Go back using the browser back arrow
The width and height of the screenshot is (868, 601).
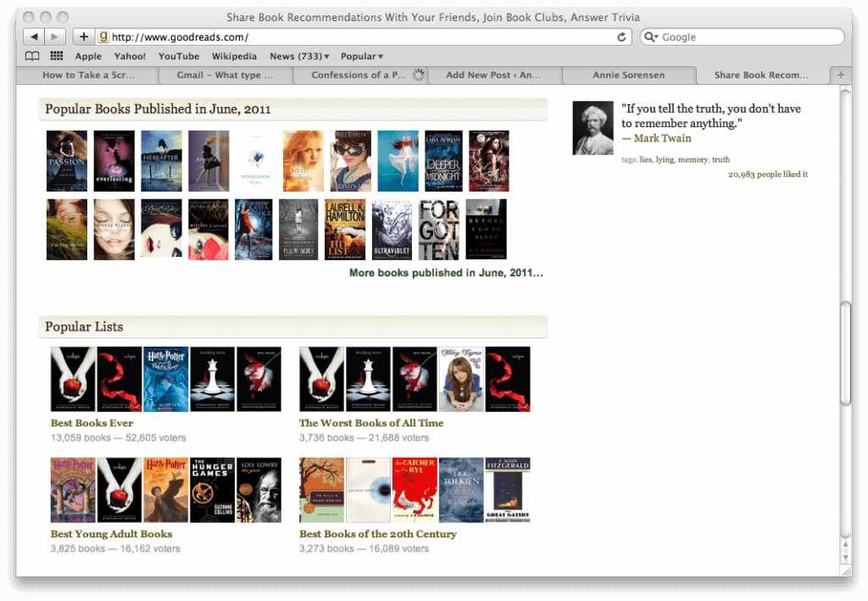pyautogui.click(x=34, y=36)
